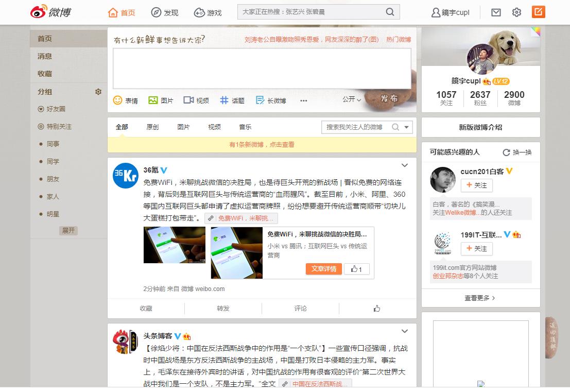Switch feed filter to 音乐
Screen dimensions: 570x392
(x=246, y=127)
